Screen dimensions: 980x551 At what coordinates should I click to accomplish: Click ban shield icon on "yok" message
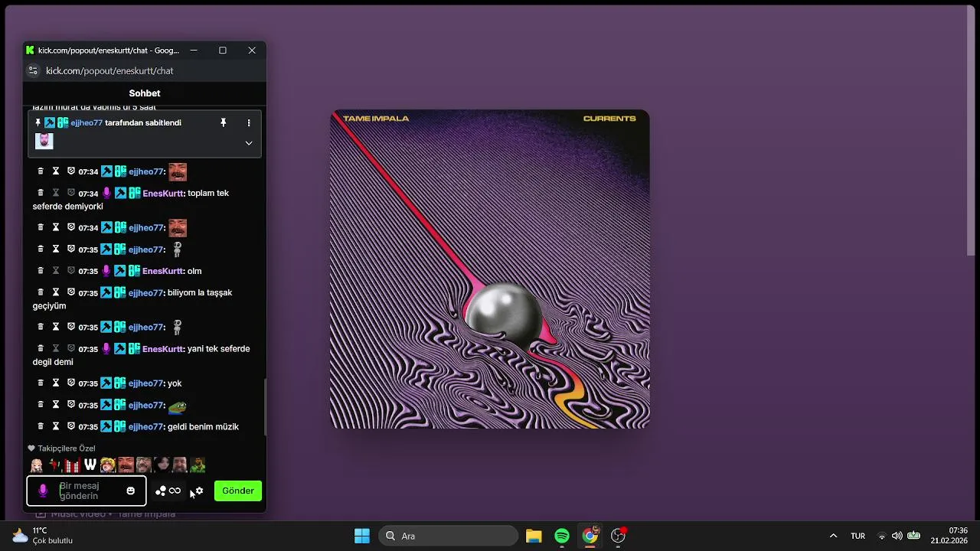pyautogui.click(x=71, y=383)
